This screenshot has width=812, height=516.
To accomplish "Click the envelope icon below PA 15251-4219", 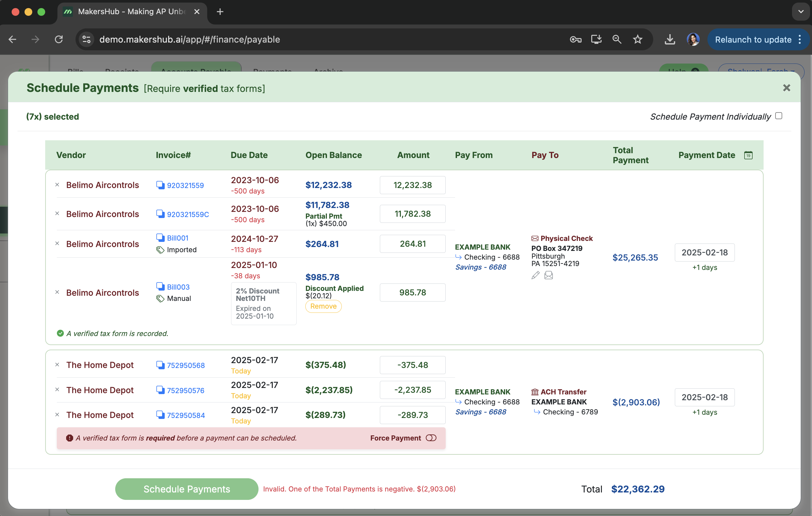I will (548, 275).
